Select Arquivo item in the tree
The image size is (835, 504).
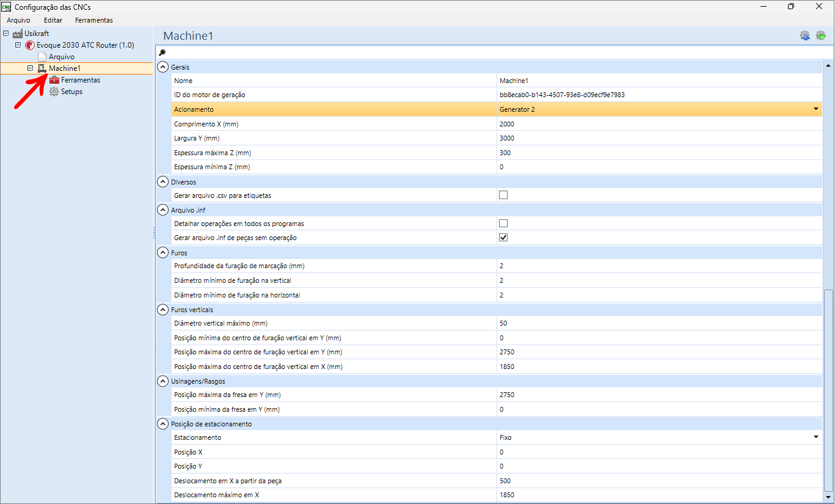(62, 57)
